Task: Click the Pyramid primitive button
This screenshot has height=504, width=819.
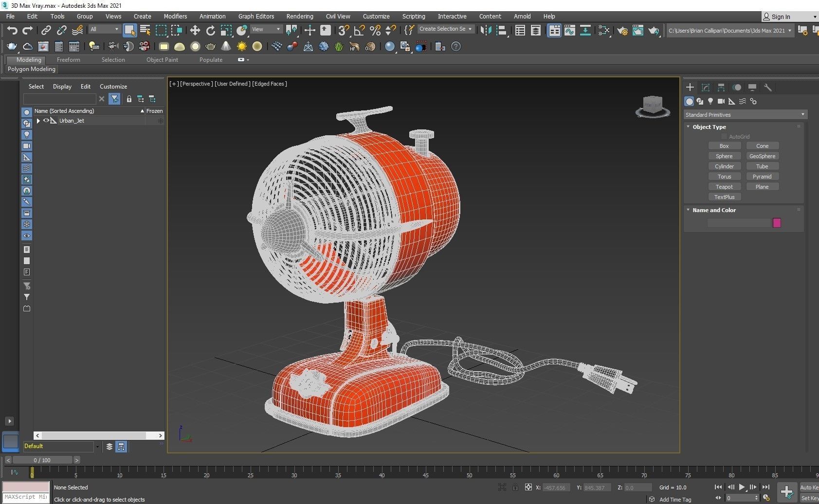Action: pos(762,177)
